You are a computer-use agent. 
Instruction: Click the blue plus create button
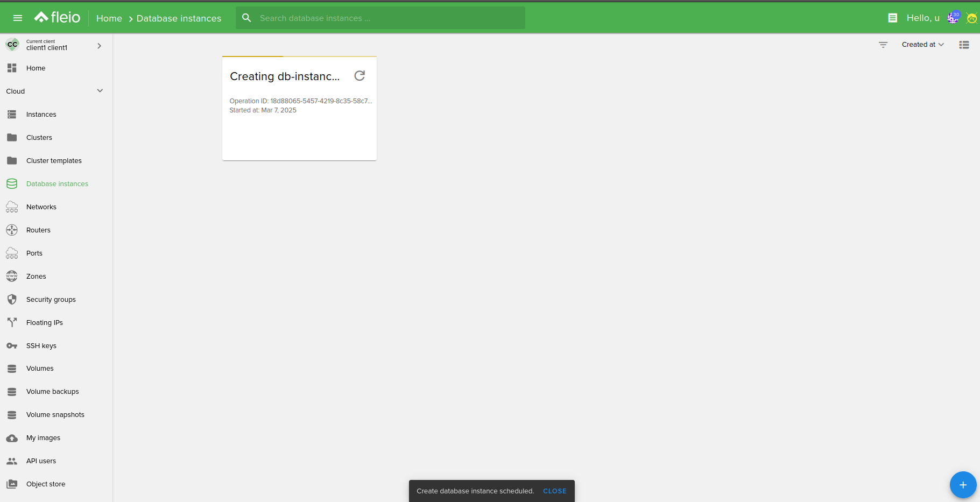[x=963, y=485]
